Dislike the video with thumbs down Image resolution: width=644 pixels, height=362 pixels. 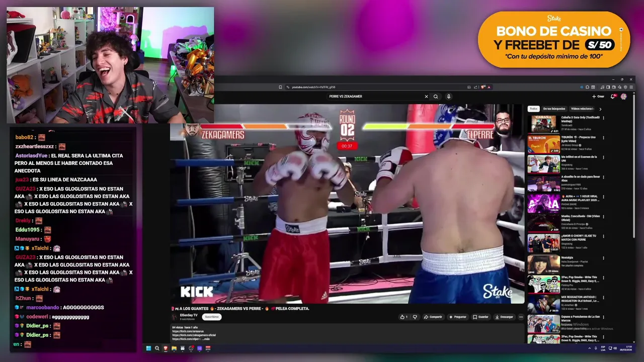(x=415, y=317)
